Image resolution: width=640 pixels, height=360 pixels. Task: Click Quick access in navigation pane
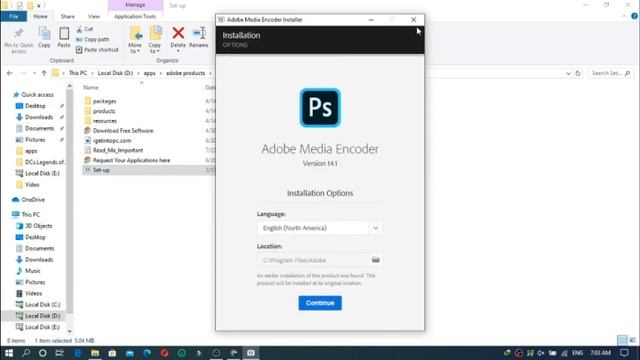[x=37, y=95]
